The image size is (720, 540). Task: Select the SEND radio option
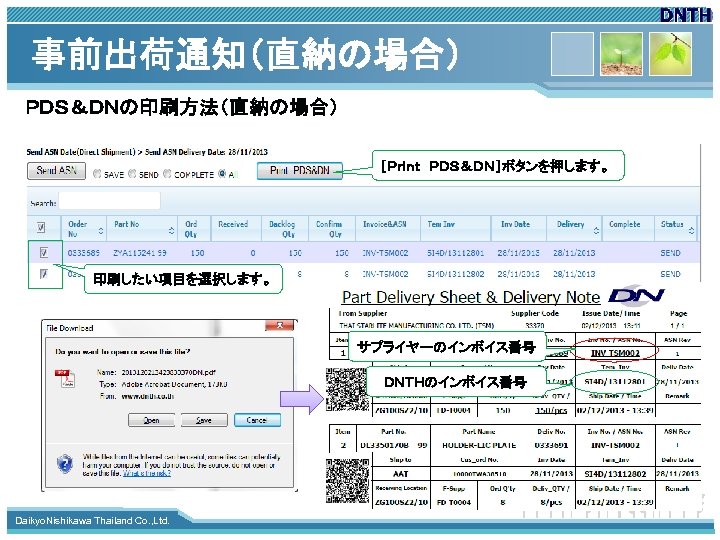[132, 174]
